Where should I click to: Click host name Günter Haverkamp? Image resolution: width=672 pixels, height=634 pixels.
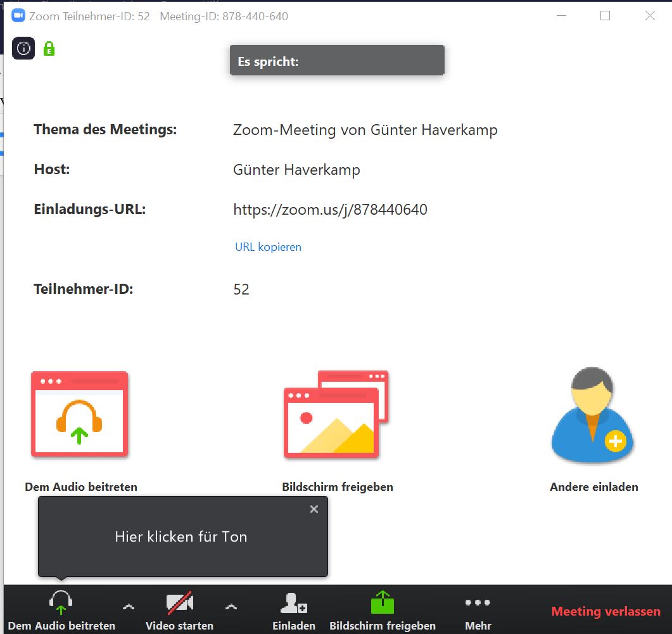pyautogui.click(x=296, y=170)
